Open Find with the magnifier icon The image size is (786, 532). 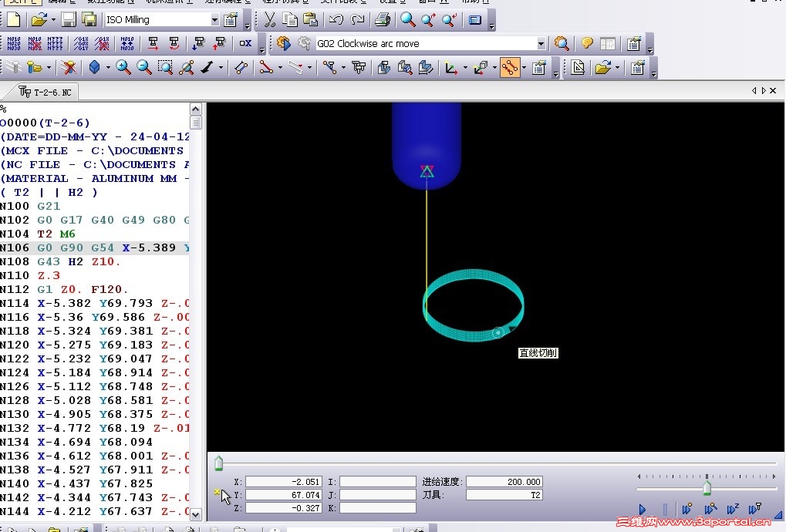point(407,19)
